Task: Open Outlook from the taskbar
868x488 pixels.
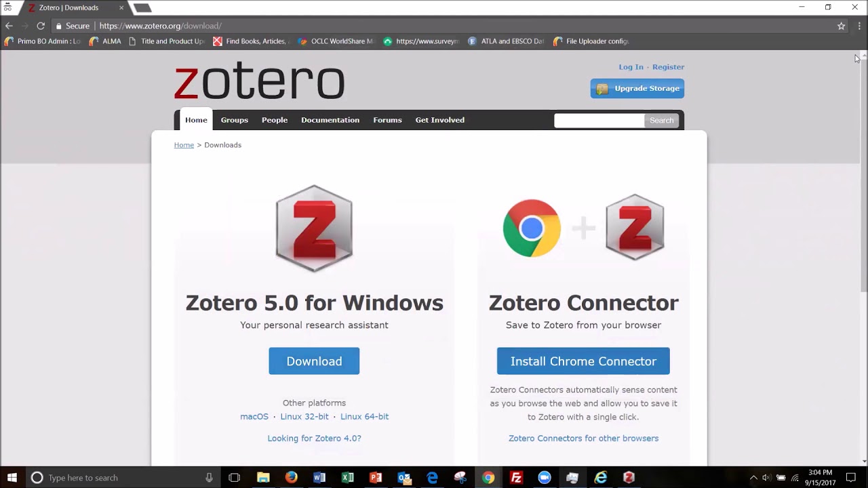Action: [404, 478]
